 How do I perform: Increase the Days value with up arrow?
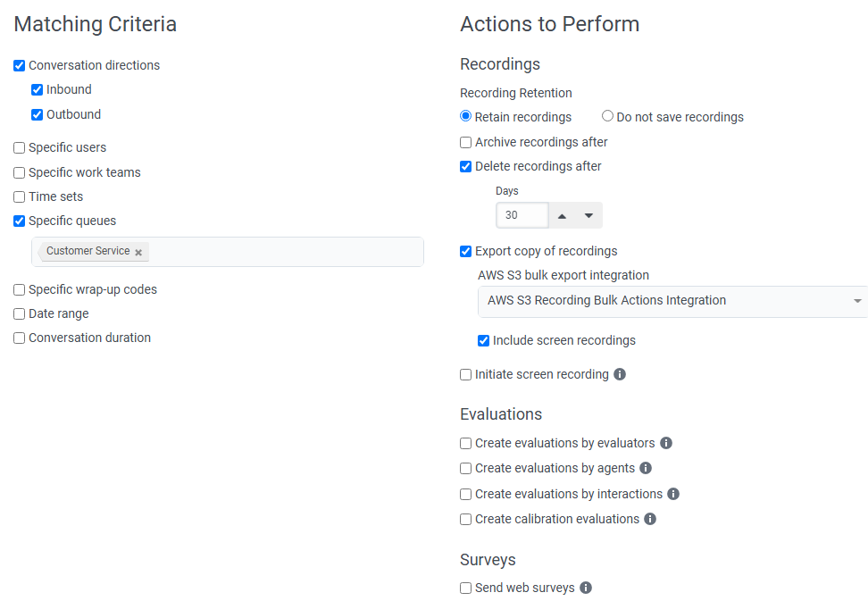(562, 215)
